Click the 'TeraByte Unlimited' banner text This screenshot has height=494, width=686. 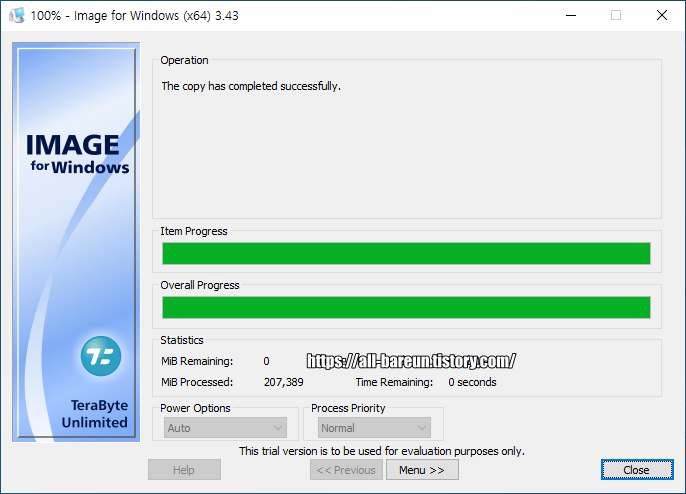pos(95,413)
